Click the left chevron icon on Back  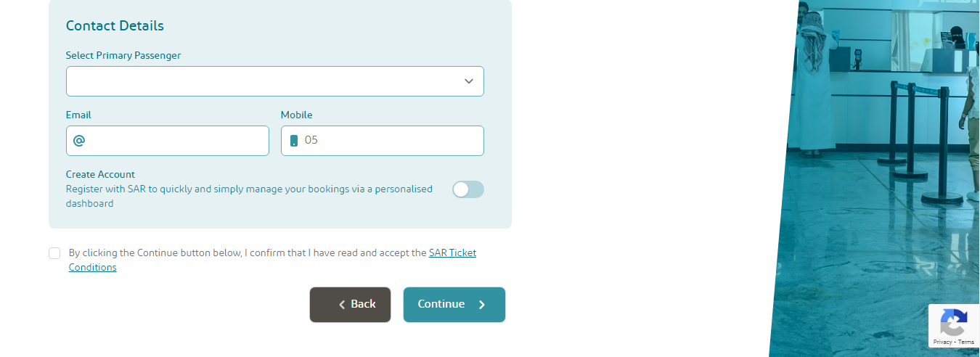(342, 305)
